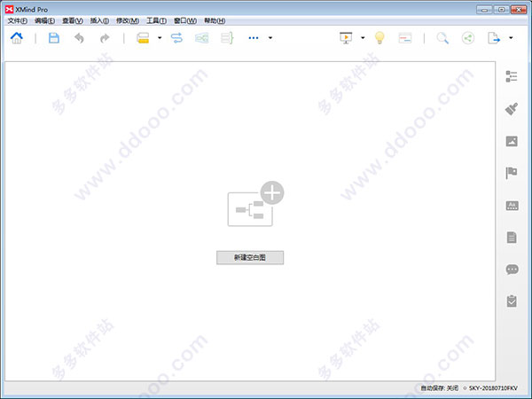Open presentation dropdown arrow
The width and height of the screenshot is (532, 399).
363,37
